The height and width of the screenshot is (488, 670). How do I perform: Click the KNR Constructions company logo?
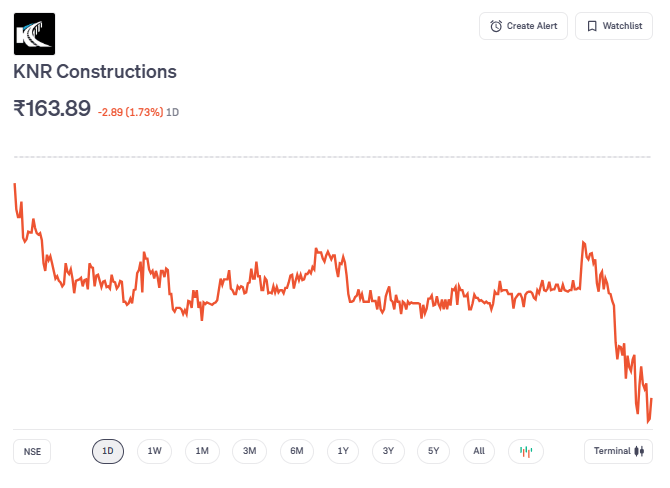[x=34, y=33]
